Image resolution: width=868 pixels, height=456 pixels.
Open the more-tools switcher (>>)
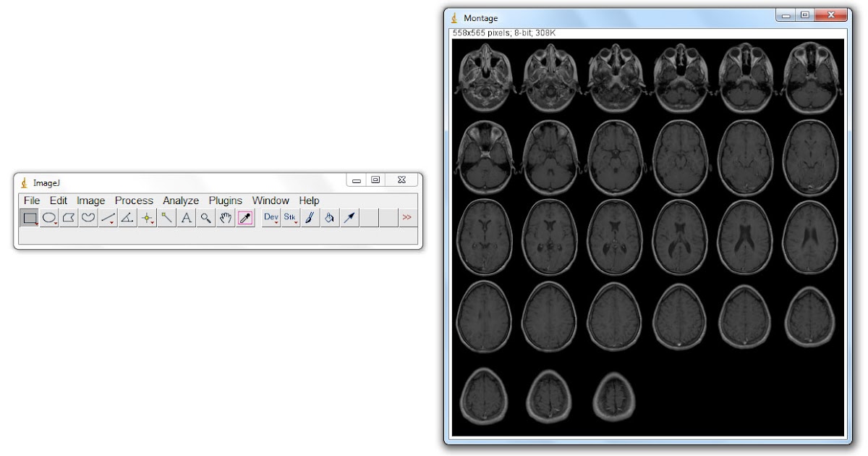[x=407, y=217]
